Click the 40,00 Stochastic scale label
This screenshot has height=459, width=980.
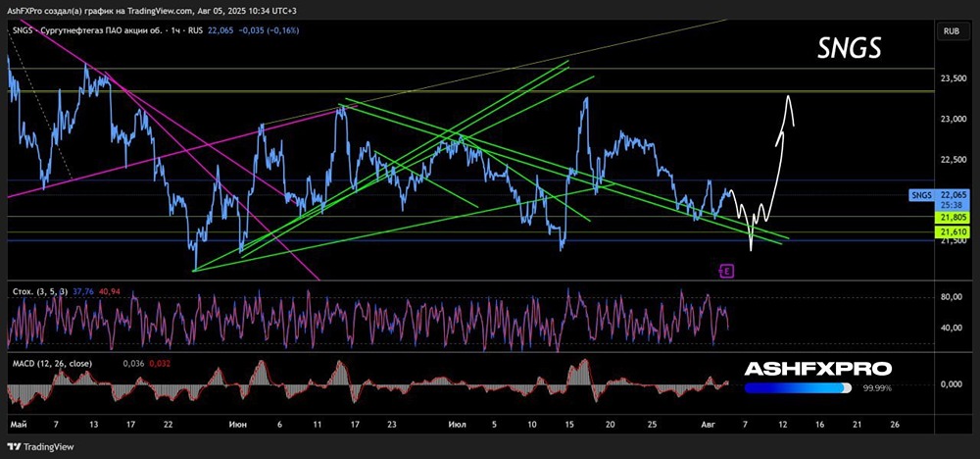954,328
